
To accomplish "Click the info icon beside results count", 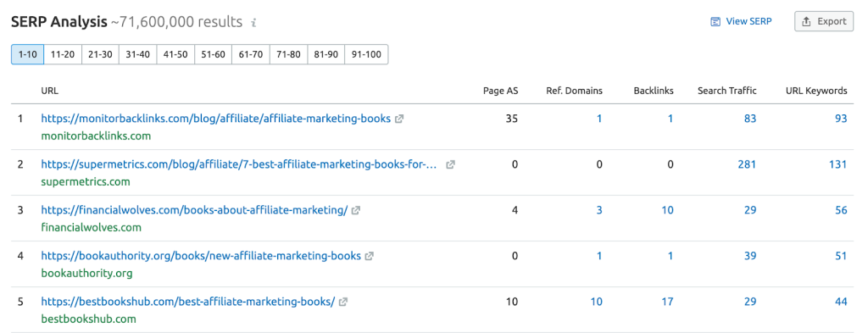I will point(254,23).
